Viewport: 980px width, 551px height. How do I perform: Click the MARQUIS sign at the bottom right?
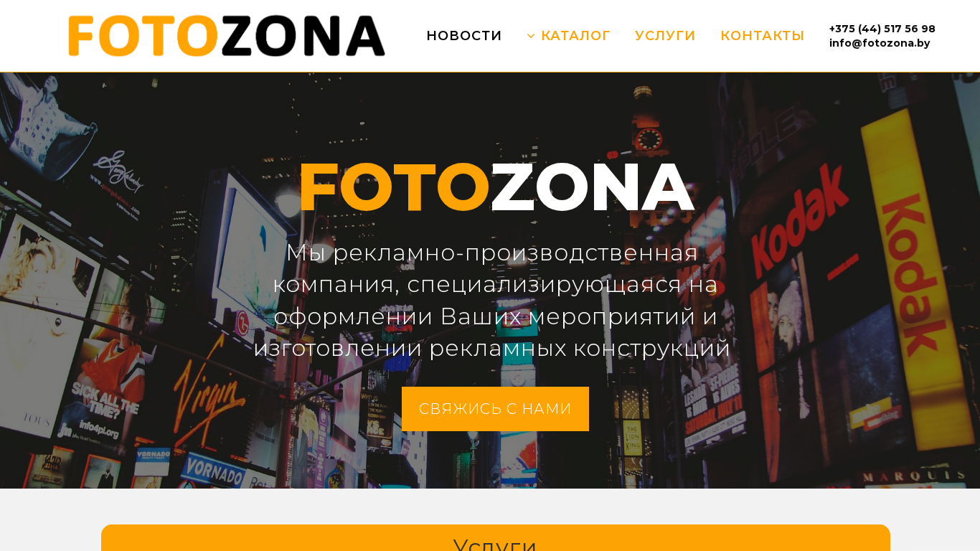[913, 476]
